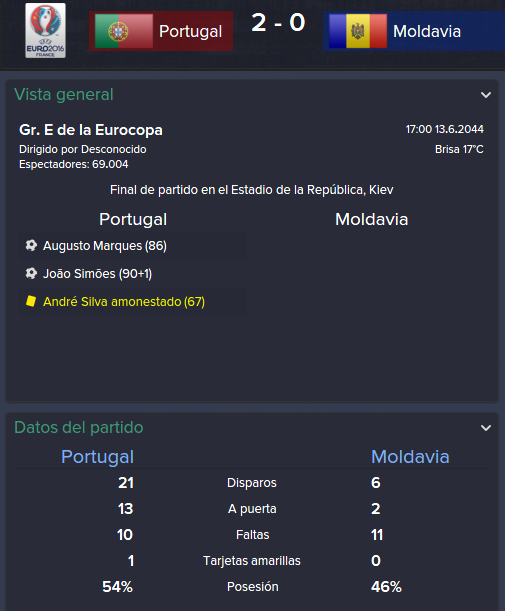Screen dimensions: 505x611
Task: Click Moldavia heading in match stats table
Action: (410, 457)
